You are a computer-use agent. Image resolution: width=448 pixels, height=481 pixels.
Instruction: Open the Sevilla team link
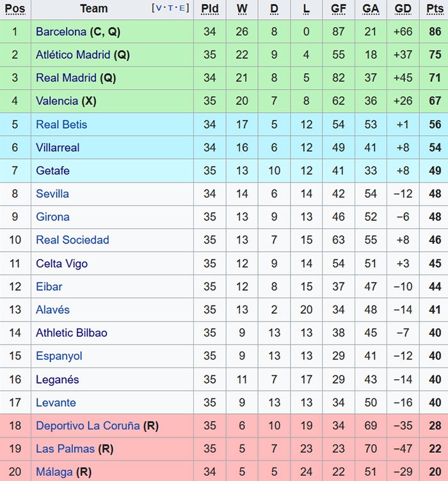coord(52,193)
